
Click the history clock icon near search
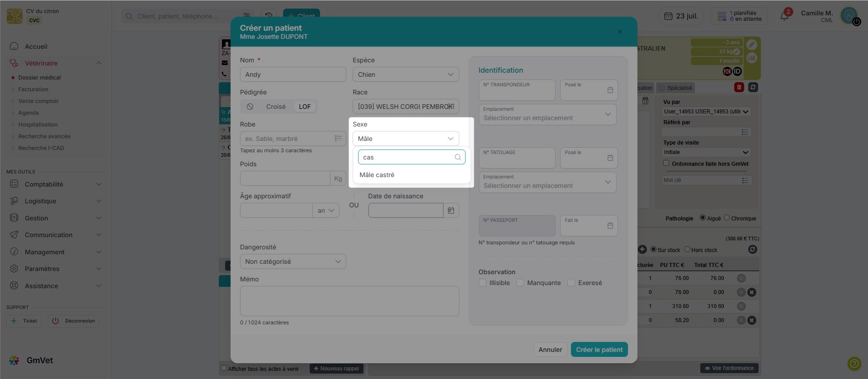[269, 16]
